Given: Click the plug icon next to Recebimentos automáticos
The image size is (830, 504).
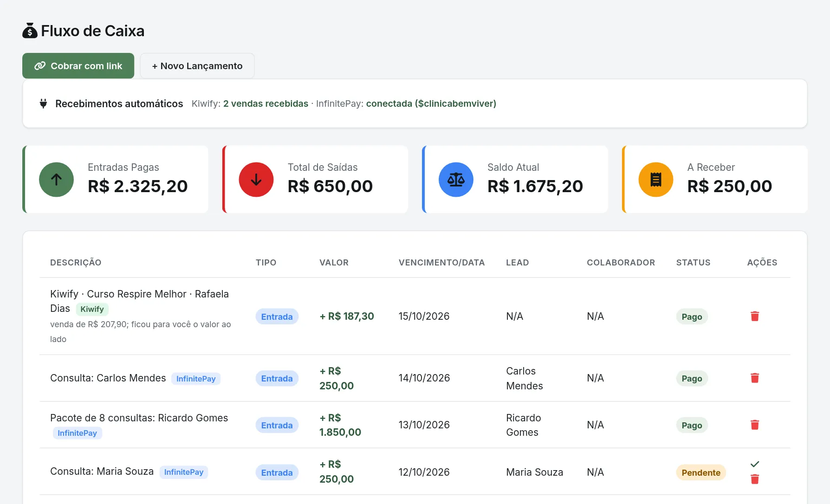Looking at the screenshot, I should [43, 103].
